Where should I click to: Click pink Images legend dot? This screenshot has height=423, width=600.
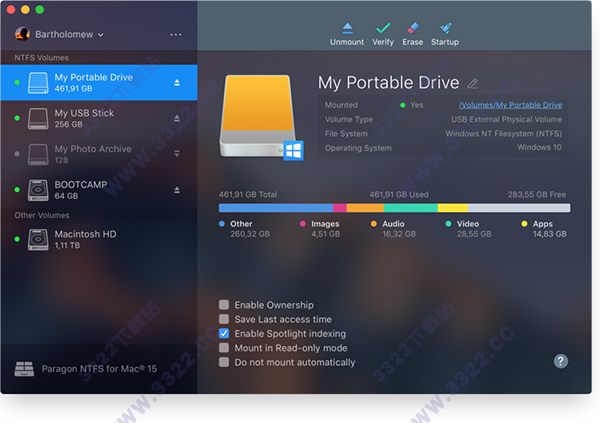[x=303, y=224]
